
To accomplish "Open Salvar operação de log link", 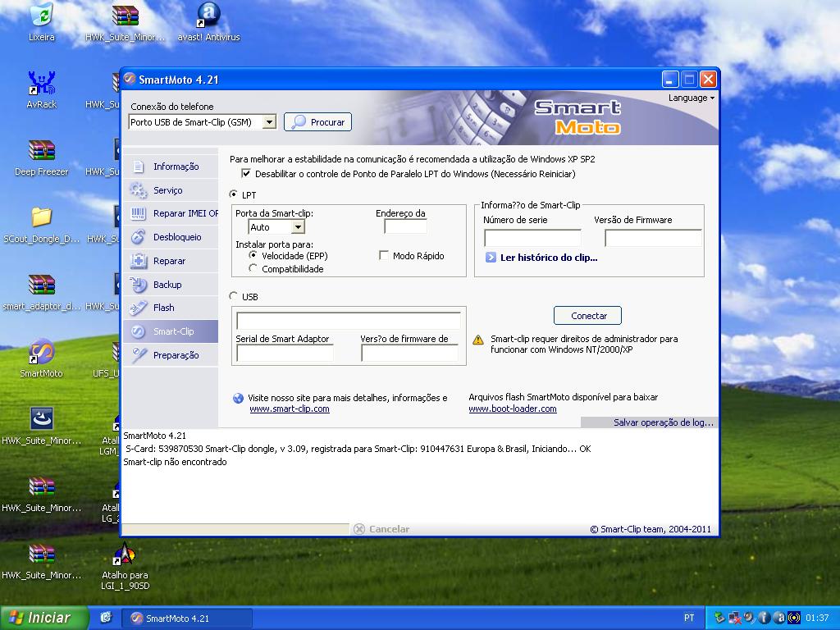I will [663, 422].
